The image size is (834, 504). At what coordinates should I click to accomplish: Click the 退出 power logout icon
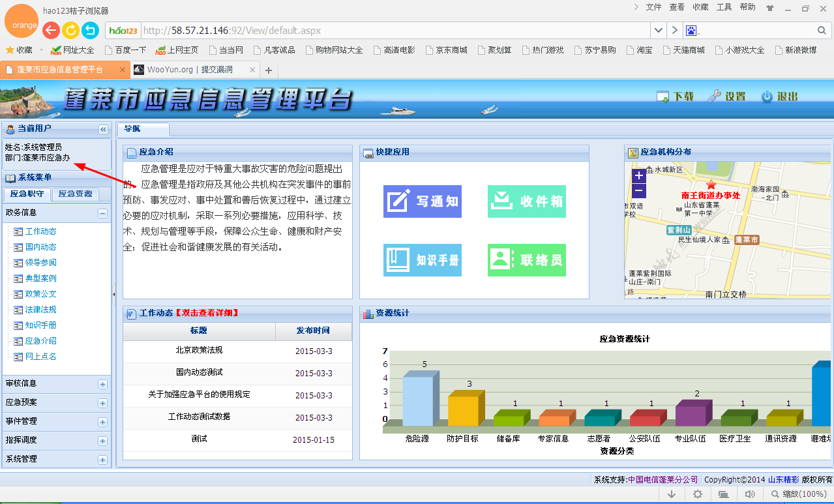(x=767, y=96)
